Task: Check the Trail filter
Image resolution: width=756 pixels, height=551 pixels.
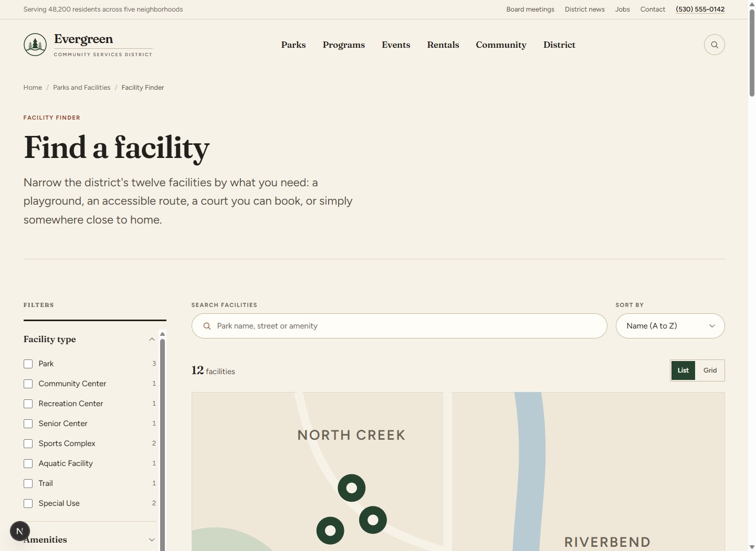Action: 28,483
